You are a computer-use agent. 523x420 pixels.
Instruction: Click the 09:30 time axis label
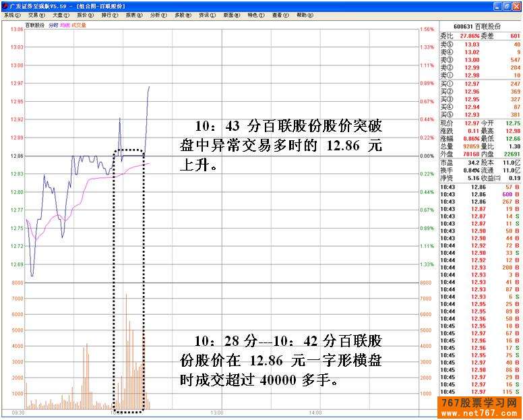tap(18, 413)
